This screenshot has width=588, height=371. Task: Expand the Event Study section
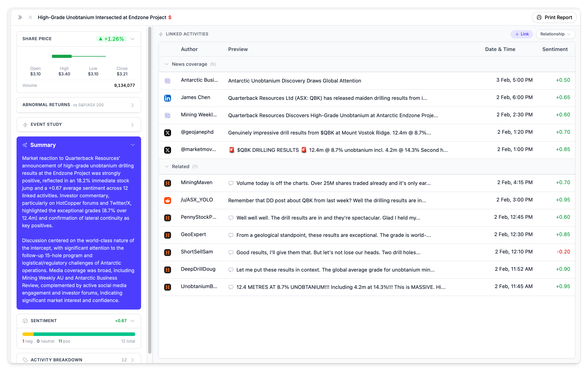tap(132, 125)
